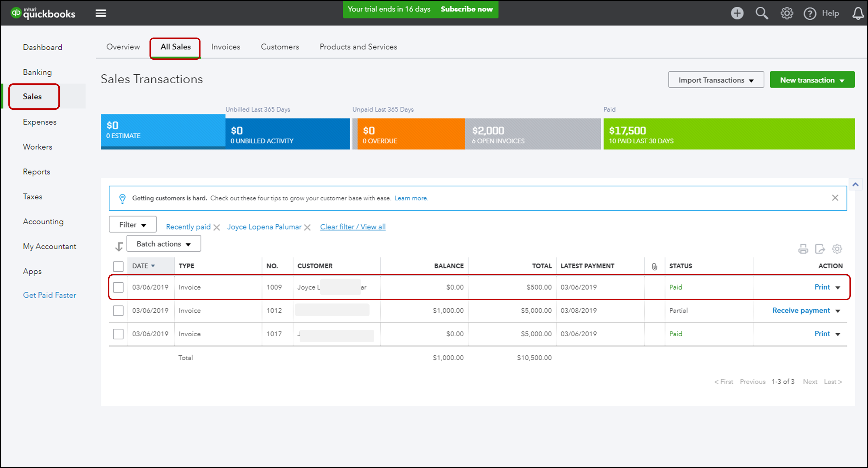Expand action arrow for invoice 1009

[x=838, y=288]
